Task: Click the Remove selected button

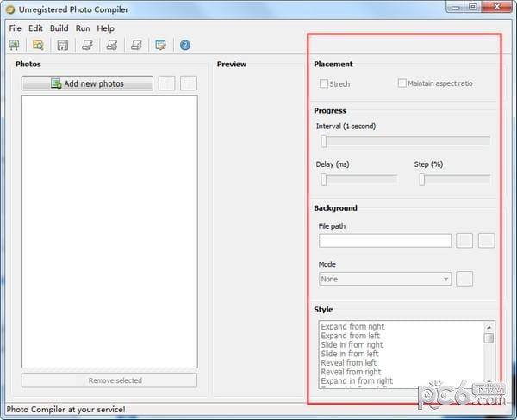Action: [109, 380]
